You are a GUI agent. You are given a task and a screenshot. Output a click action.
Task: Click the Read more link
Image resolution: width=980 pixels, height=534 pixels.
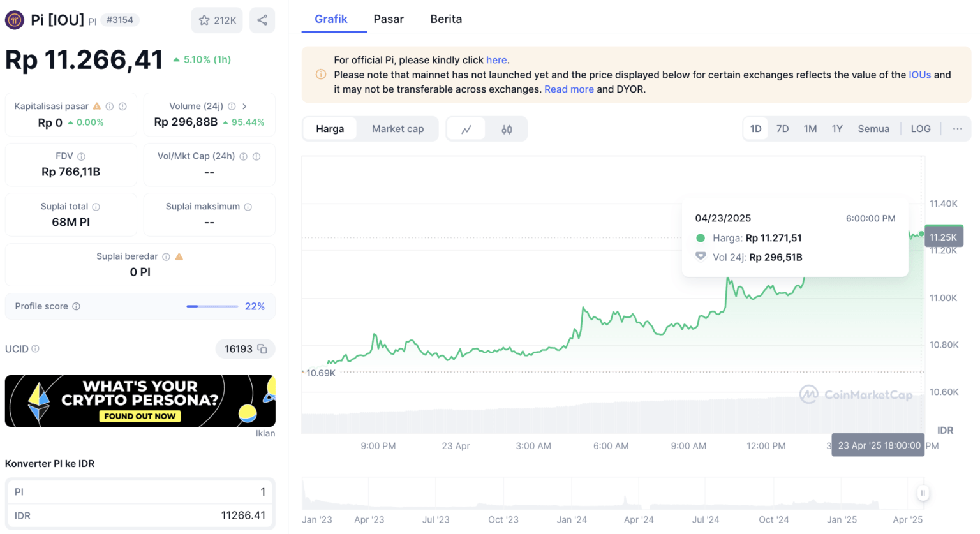568,89
